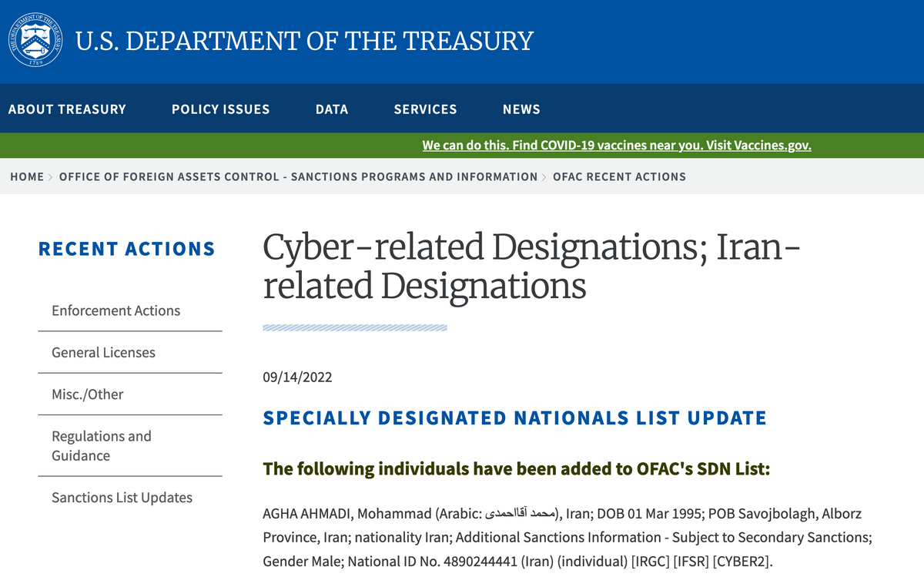The height and width of the screenshot is (587, 924).
Task: Click the U.S. Department of the Treasury title
Action: coord(304,41)
